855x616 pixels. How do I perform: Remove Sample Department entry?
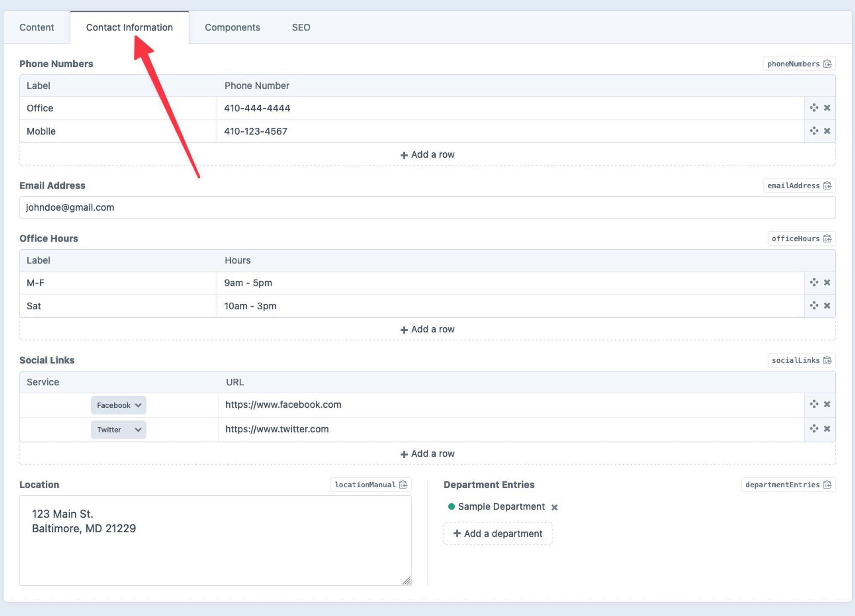click(554, 507)
